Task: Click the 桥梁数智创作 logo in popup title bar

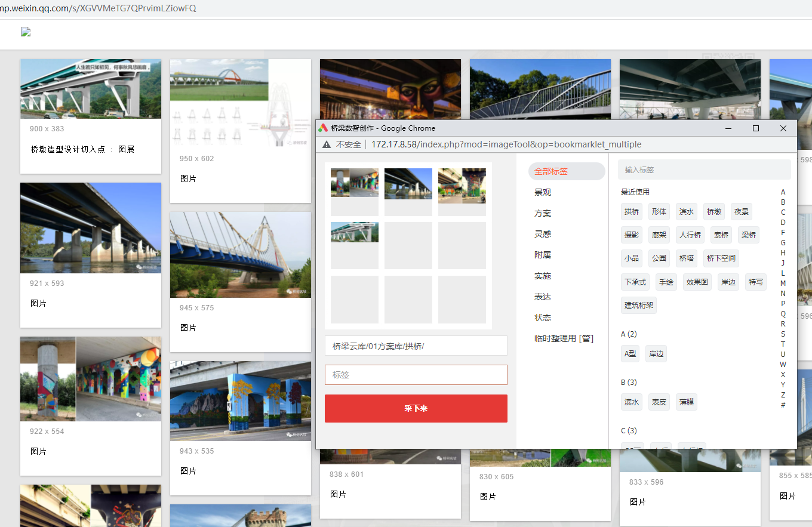Action: [323, 128]
